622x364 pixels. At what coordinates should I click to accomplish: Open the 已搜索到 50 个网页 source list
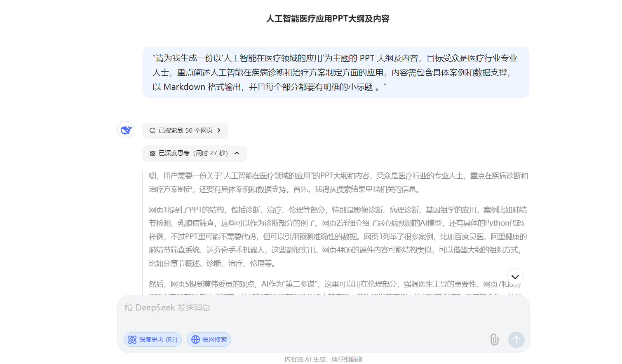(x=185, y=131)
